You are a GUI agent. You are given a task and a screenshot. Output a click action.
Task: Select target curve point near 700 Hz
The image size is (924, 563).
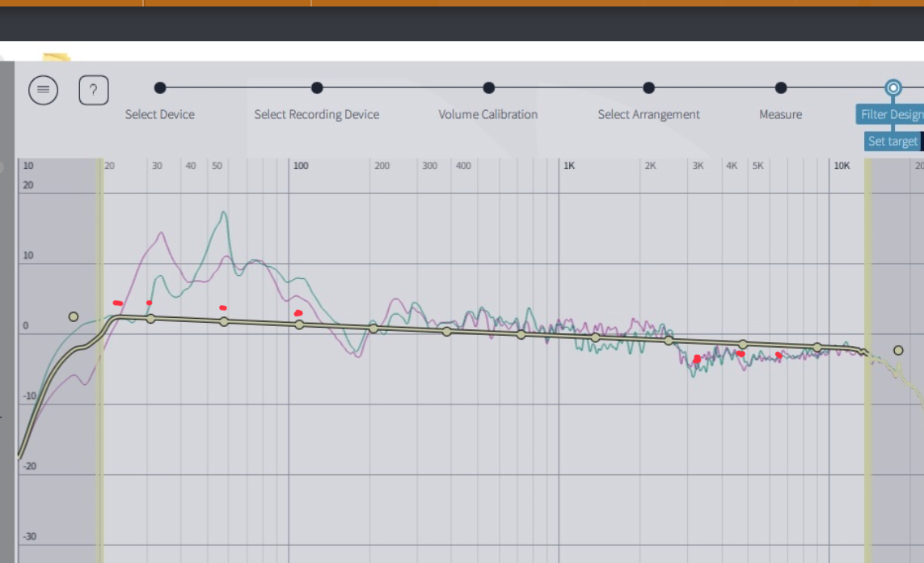[521, 335]
